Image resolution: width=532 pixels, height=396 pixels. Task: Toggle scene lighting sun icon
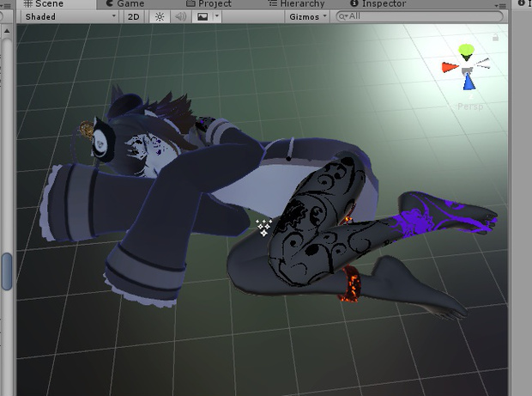pos(160,16)
